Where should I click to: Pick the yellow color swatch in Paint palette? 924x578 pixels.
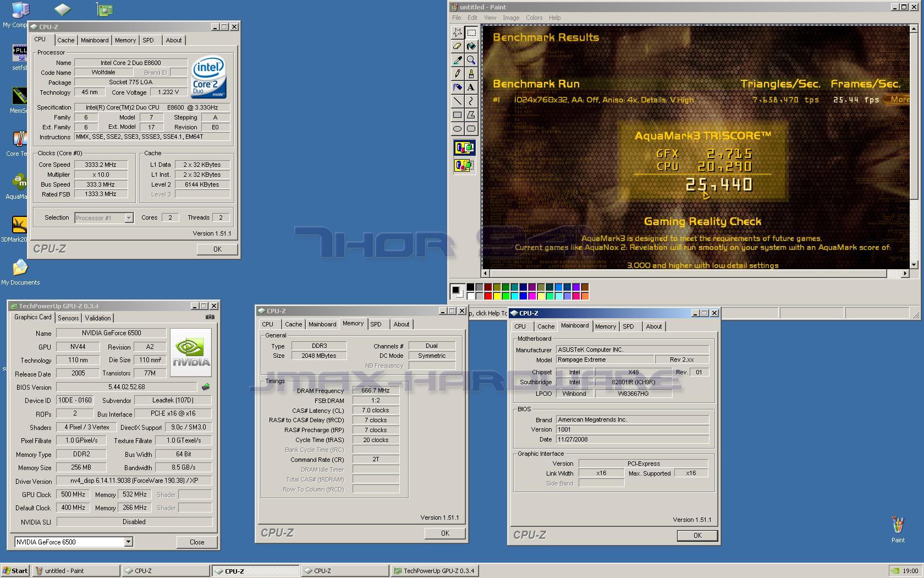point(497,296)
